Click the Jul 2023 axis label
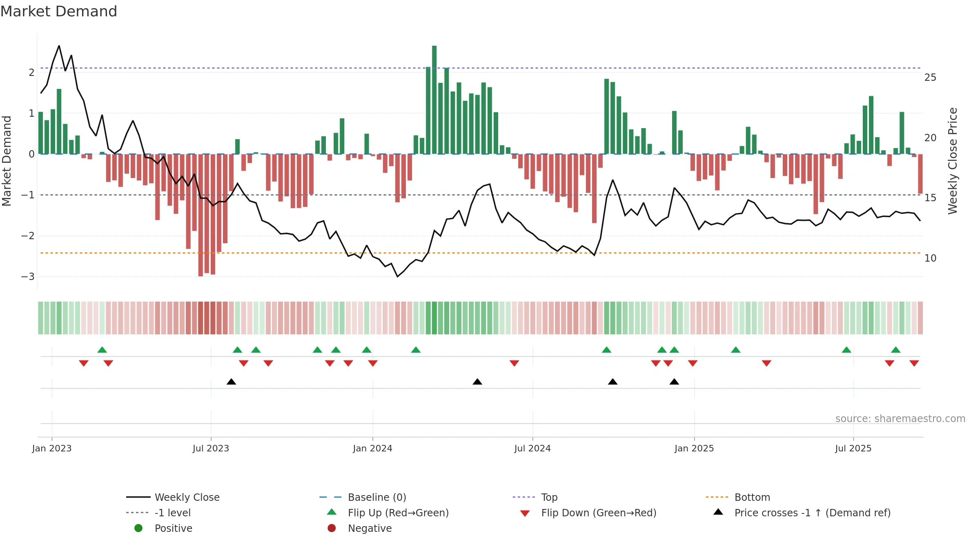 click(x=211, y=448)
